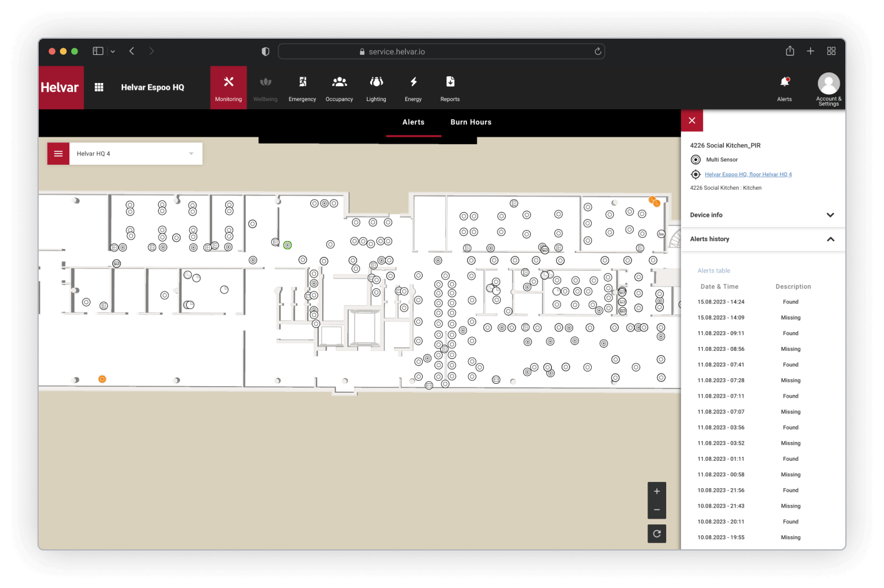The width and height of the screenshot is (884, 588).
Task: Collapse the Alerts history section
Action: [830, 239]
